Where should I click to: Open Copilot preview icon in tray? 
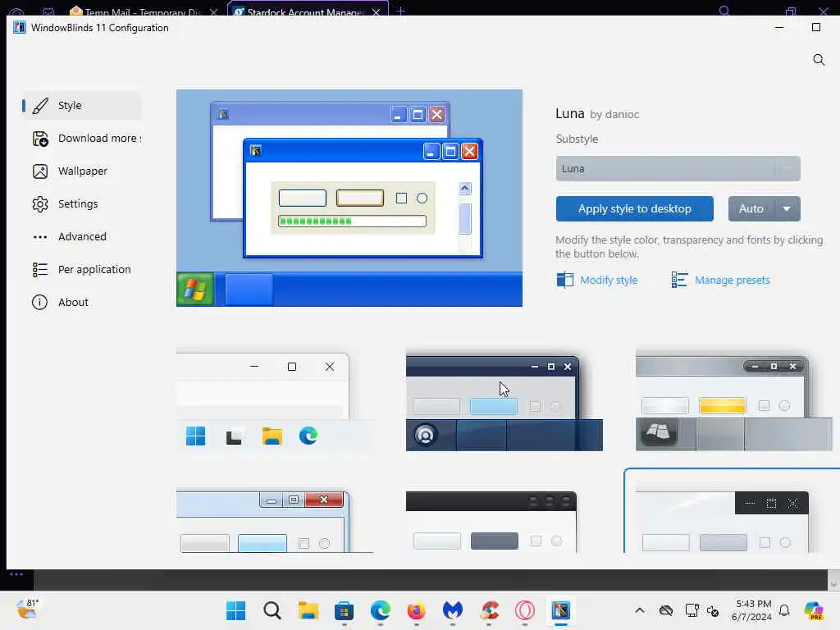pos(814,610)
